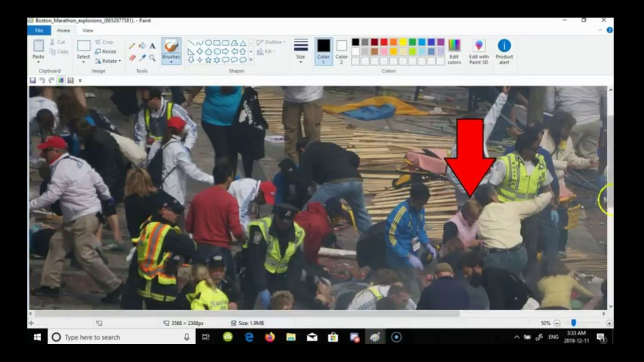Select the Eraser tool

coord(132,58)
